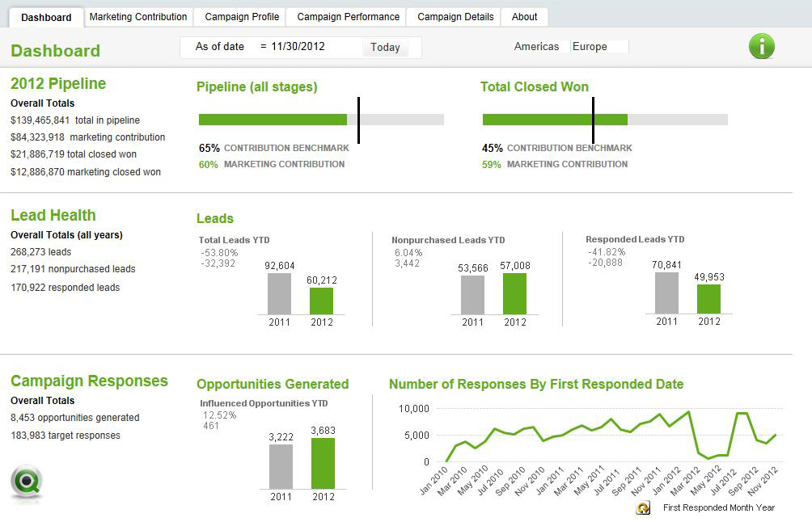Image resolution: width=812 pixels, height=522 pixels.
Task: Select the 2012 bar in Responded Leads YTD
Action: tap(709, 299)
